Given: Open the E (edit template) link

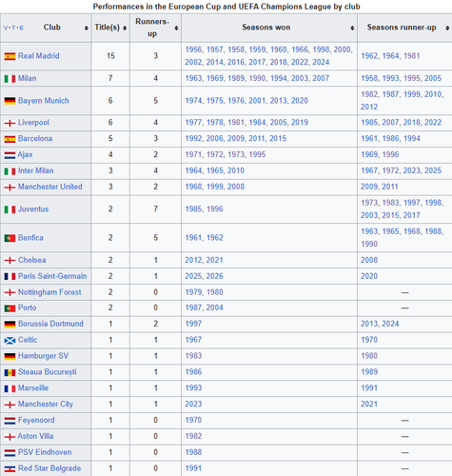Looking at the screenshot, I should [x=22, y=28].
